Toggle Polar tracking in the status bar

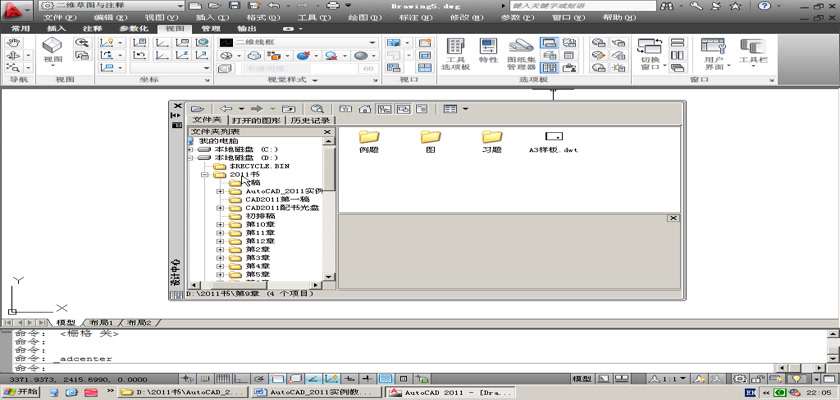(x=259, y=379)
